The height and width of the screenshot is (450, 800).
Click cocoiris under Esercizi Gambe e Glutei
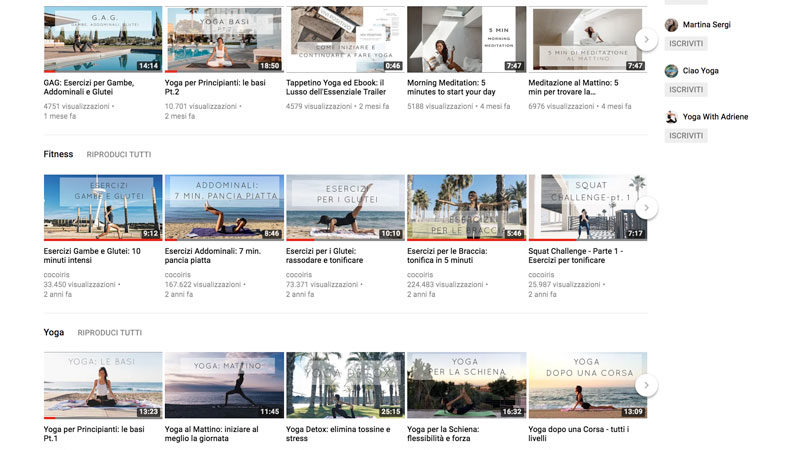pos(56,274)
